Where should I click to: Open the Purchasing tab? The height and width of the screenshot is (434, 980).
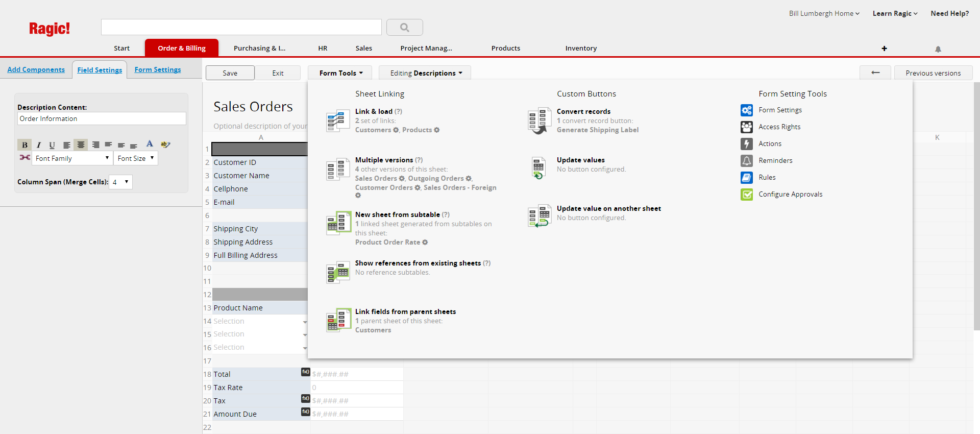coord(260,48)
